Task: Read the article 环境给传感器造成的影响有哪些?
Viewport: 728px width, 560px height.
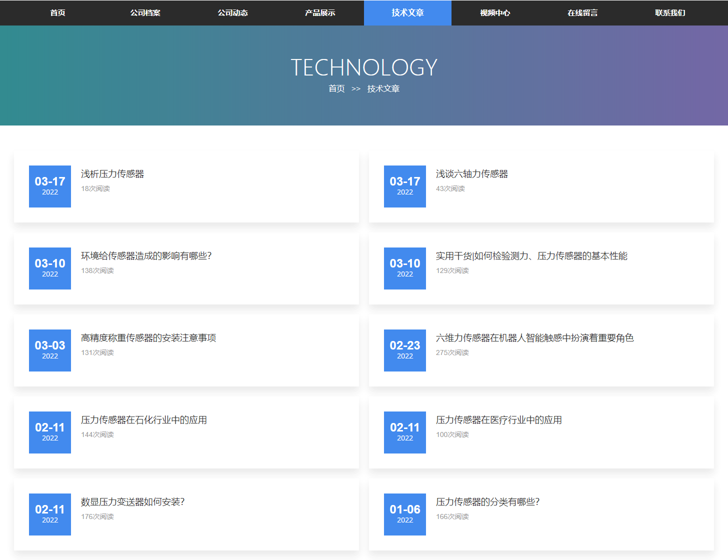Action: [146, 256]
